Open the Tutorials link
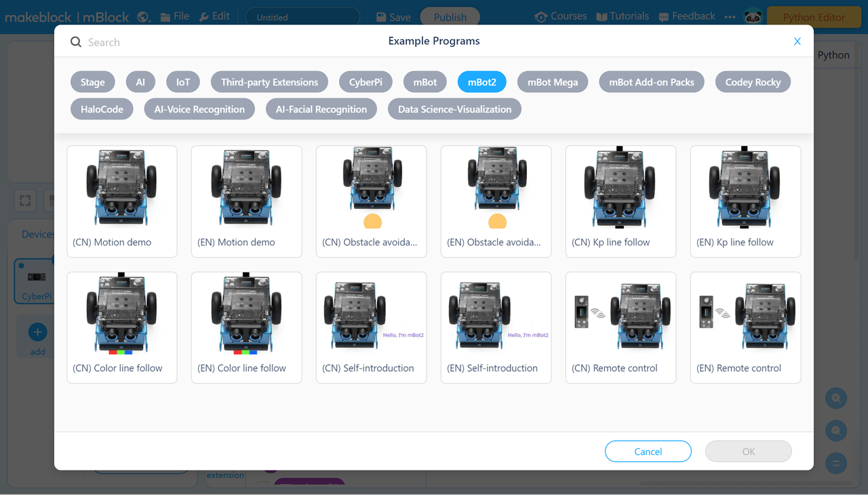The width and height of the screenshot is (868, 495). pos(623,16)
